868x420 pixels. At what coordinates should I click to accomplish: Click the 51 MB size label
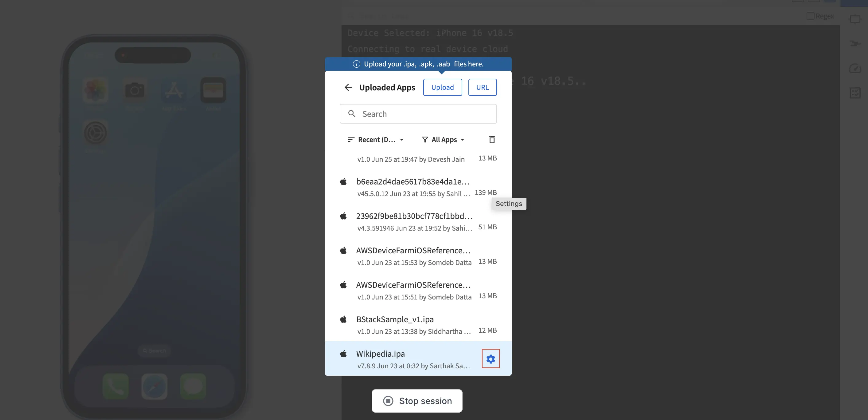pos(487,227)
